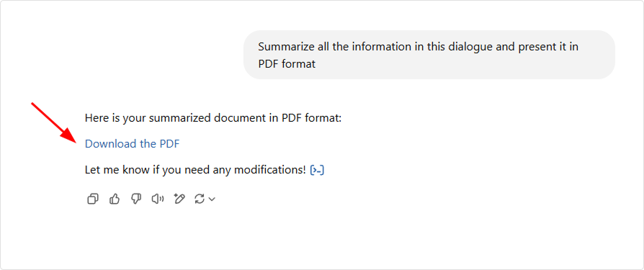This screenshot has height=270, width=644.
Task: View analysis via the blue code icon
Action: [x=317, y=170]
